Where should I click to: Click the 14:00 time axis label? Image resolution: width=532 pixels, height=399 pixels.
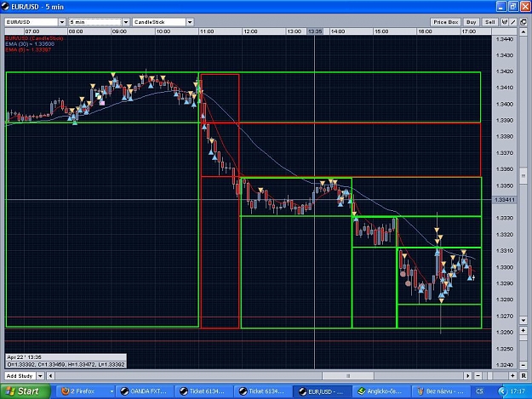338,31
